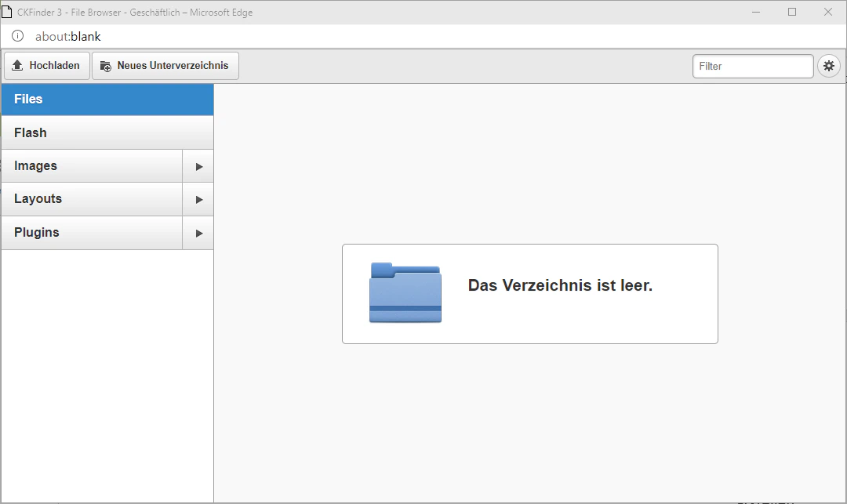Open the Images folder

(x=92, y=166)
